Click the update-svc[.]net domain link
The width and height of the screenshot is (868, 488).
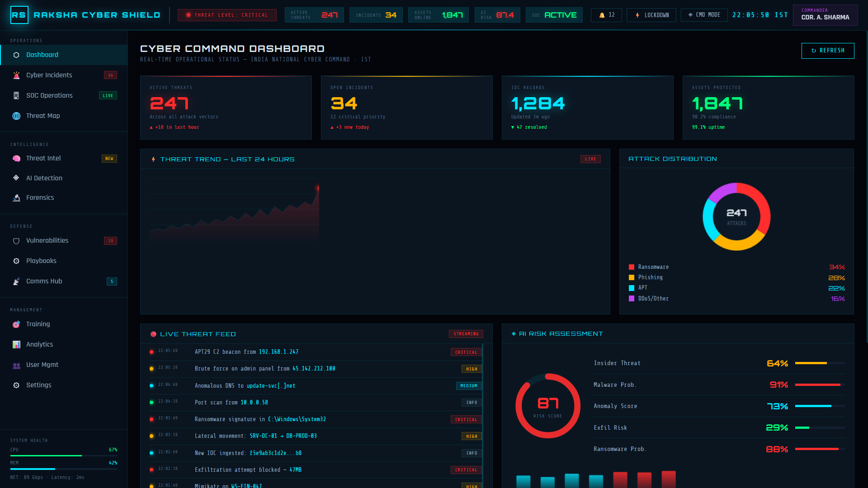pos(271,386)
